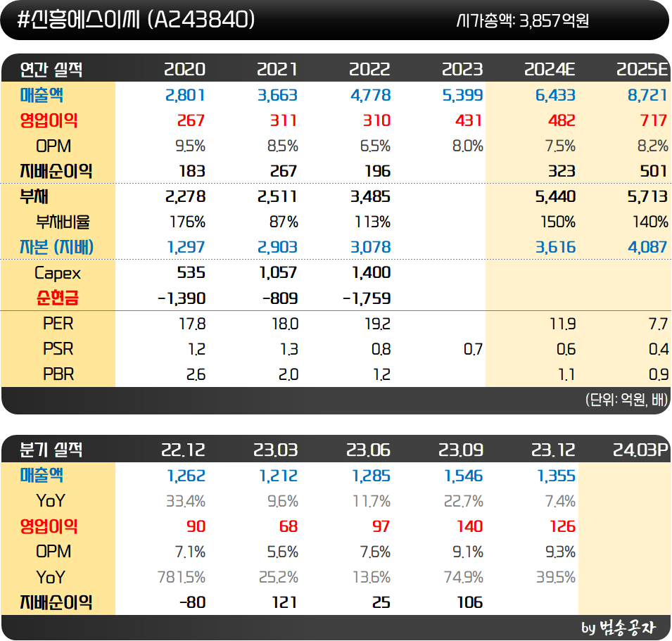Viewport: 672px width, 641px height.
Task: Click the 부채 value 5,440
Action: point(555,197)
